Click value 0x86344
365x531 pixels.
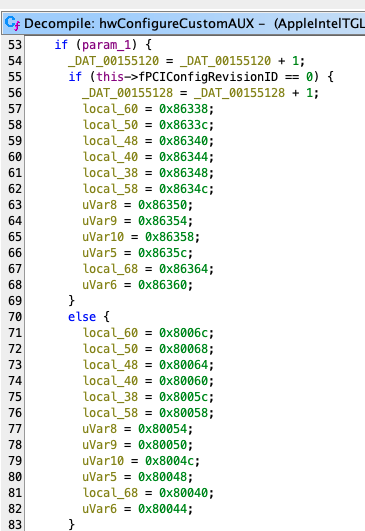[183, 157]
